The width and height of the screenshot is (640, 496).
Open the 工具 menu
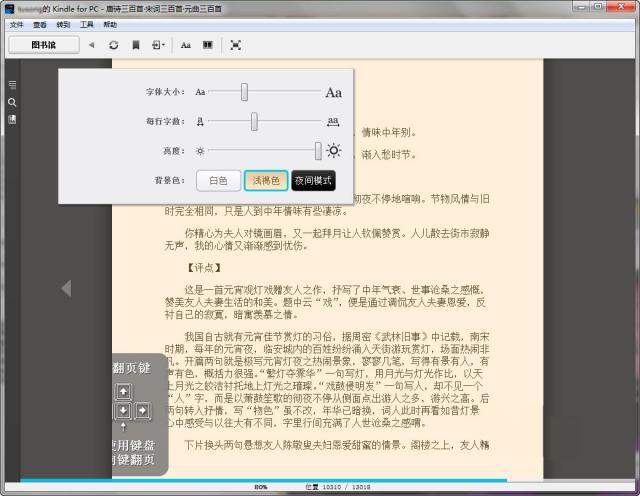click(x=87, y=23)
